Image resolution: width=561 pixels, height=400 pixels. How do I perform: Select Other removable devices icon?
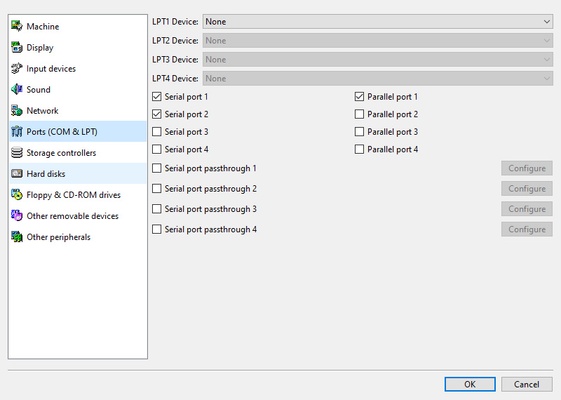point(17,216)
